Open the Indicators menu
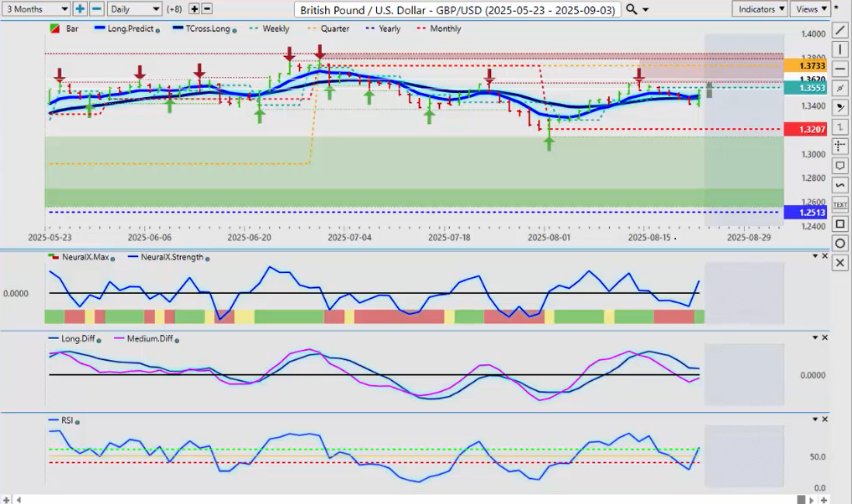Screen dimensions: 852x504 tap(759, 8)
